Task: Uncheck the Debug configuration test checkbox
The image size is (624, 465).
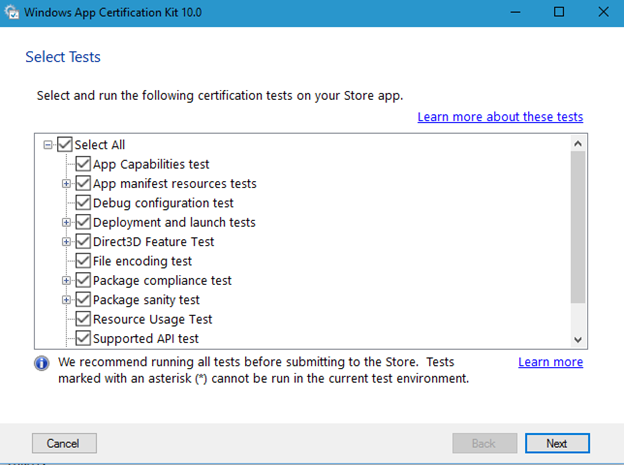Action: click(x=83, y=203)
